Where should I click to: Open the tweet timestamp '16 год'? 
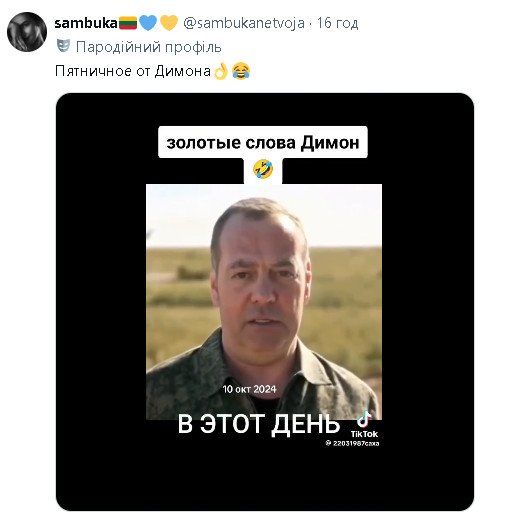(337, 23)
